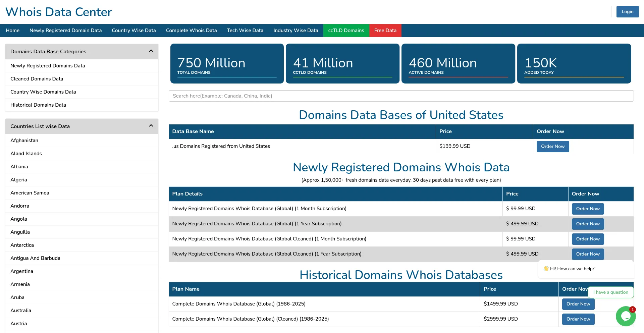The height and width of the screenshot is (333, 644).
Task: Open Newly Registered Domain Data menu
Action: pos(65,31)
